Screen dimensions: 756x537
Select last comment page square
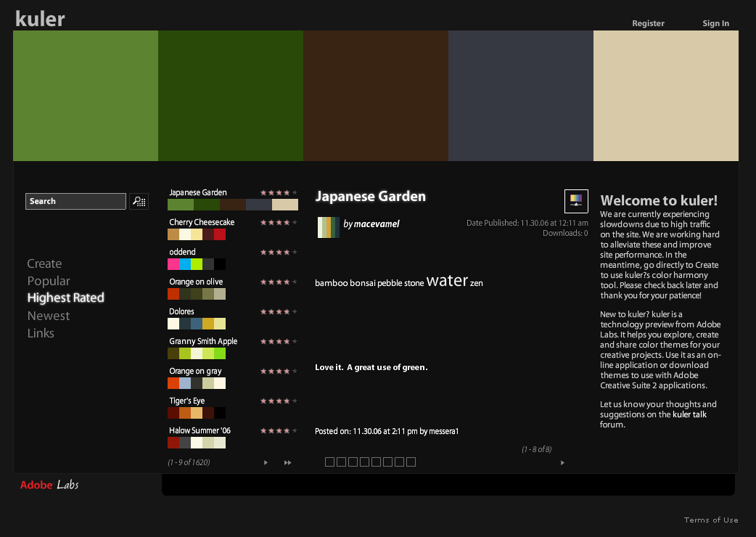click(x=411, y=462)
